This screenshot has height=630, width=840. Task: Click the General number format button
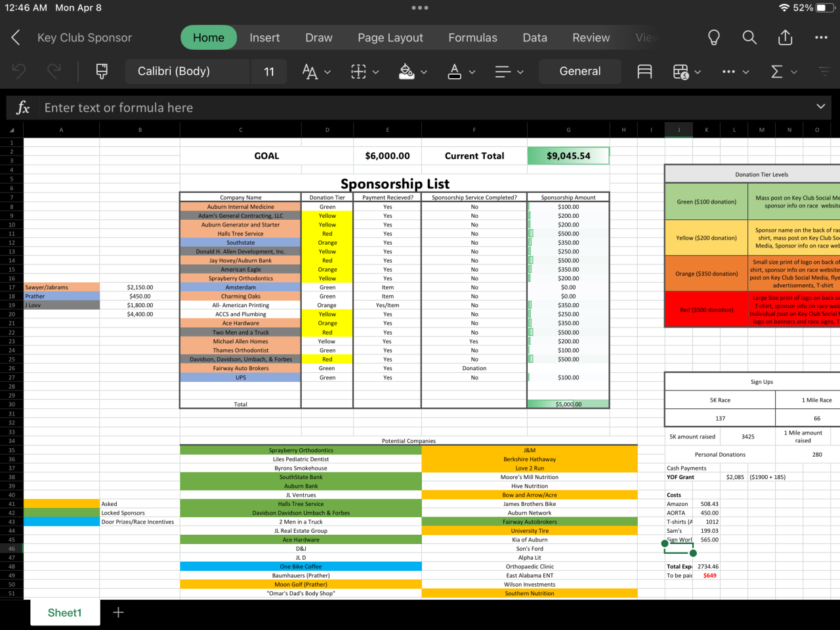pyautogui.click(x=579, y=72)
